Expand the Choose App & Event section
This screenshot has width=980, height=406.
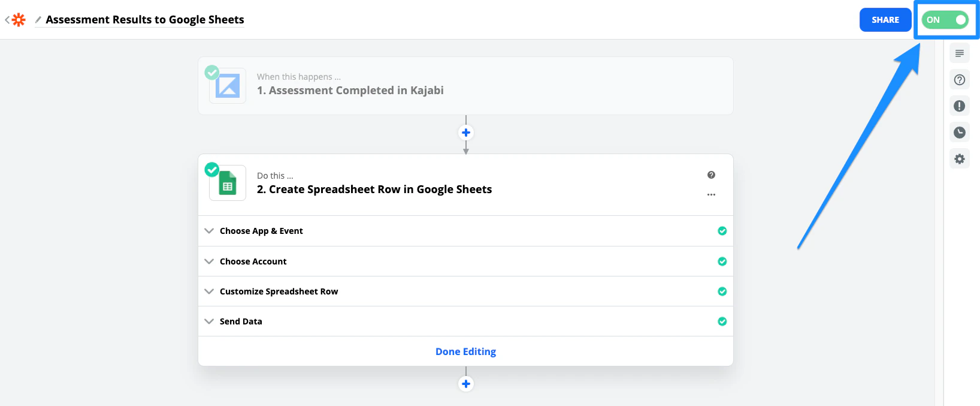[261, 231]
